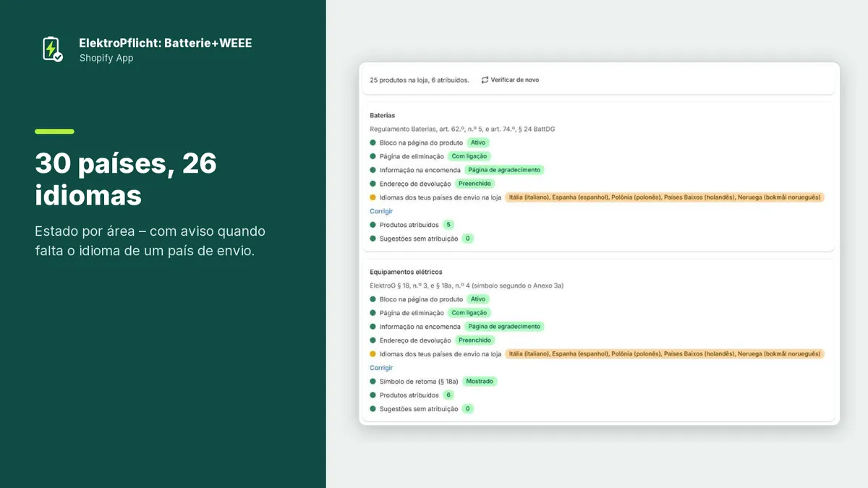The height and width of the screenshot is (488, 868).
Task: Click the '30 países, 26 idiomas' headline
Action: (x=126, y=179)
